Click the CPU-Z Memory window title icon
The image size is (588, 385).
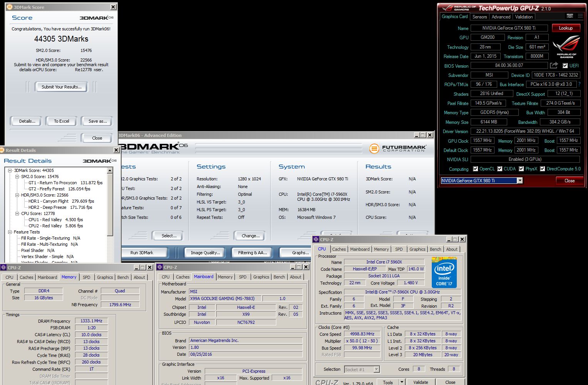3,267
